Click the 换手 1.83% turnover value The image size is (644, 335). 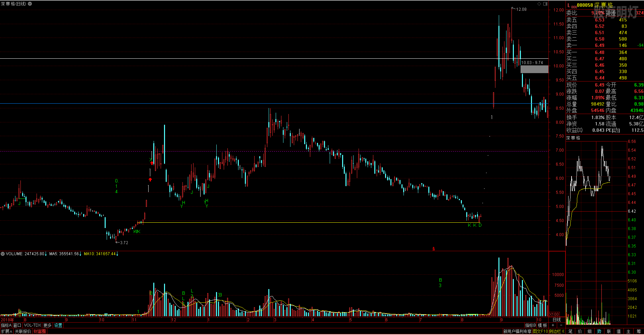[598, 117]
